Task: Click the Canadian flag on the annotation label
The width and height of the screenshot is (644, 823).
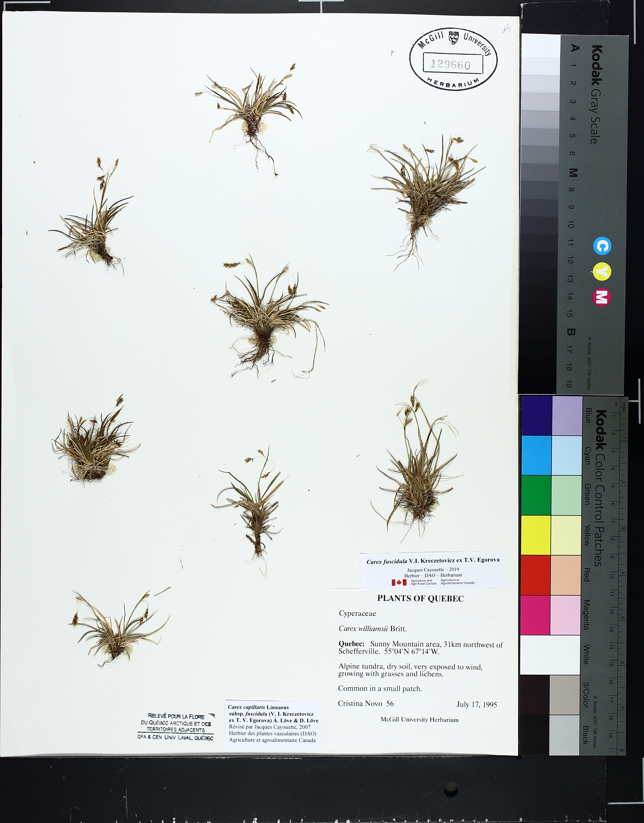Action: [x=399, y=582]
